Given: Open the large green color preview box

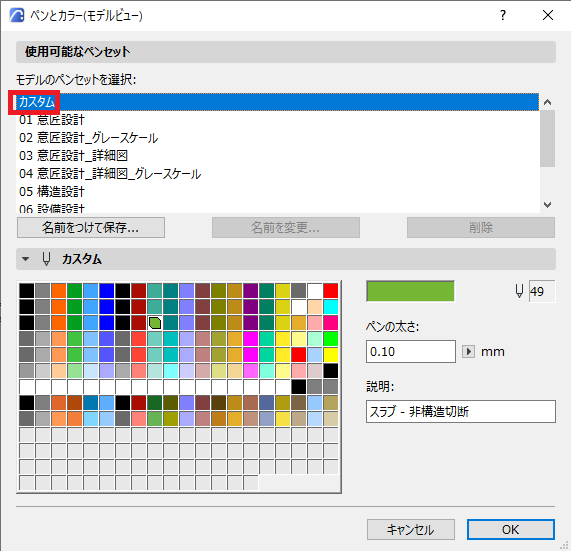Looking at the screenshot, I should coord(410,291).
